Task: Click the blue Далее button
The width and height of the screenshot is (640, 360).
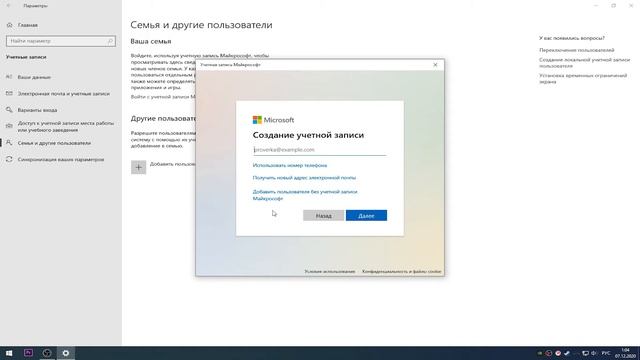Action: point(366,216)
